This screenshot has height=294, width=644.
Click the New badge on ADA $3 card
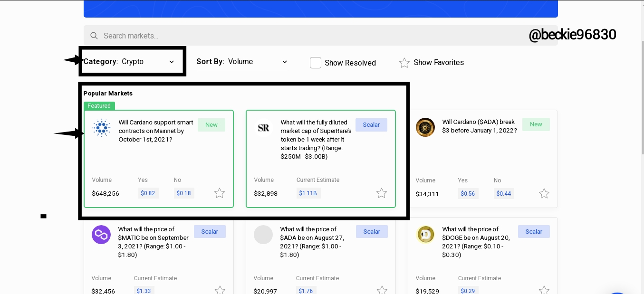tap(536, 124)
